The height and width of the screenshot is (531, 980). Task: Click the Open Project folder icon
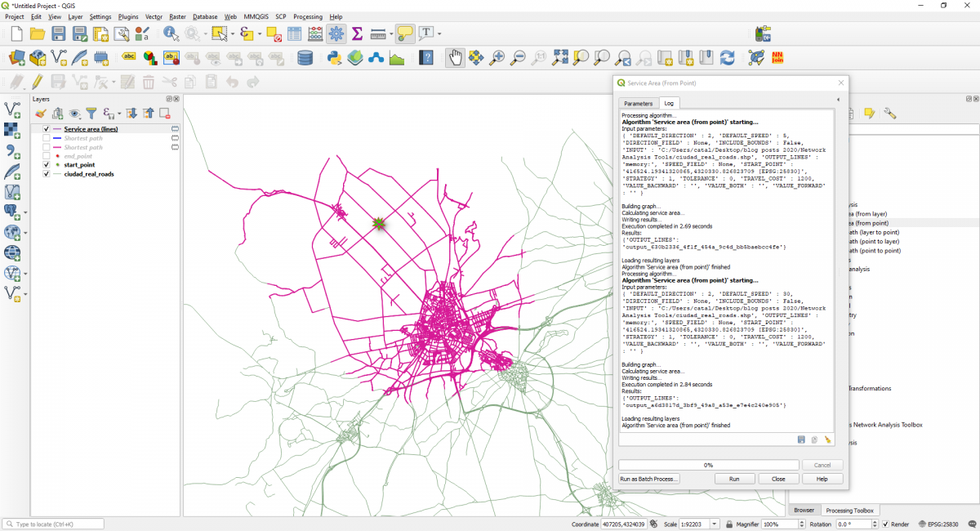[38, 33]
